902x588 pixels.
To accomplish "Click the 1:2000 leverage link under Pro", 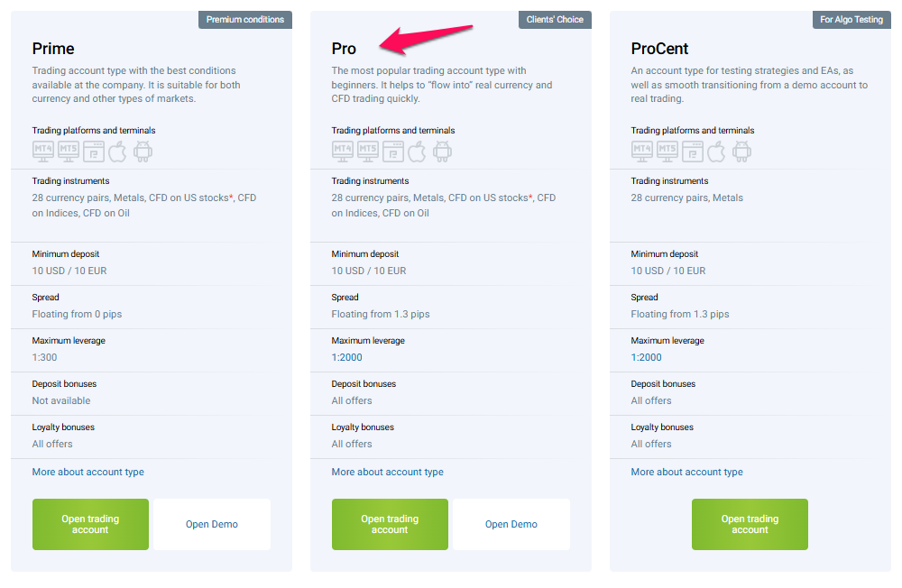I will (x=347, y=357).
